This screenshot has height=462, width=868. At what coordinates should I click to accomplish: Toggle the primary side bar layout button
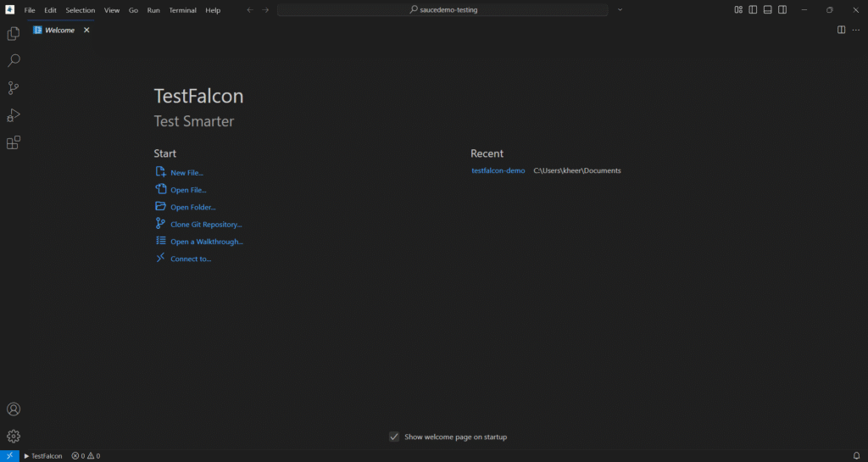point(753,10)
